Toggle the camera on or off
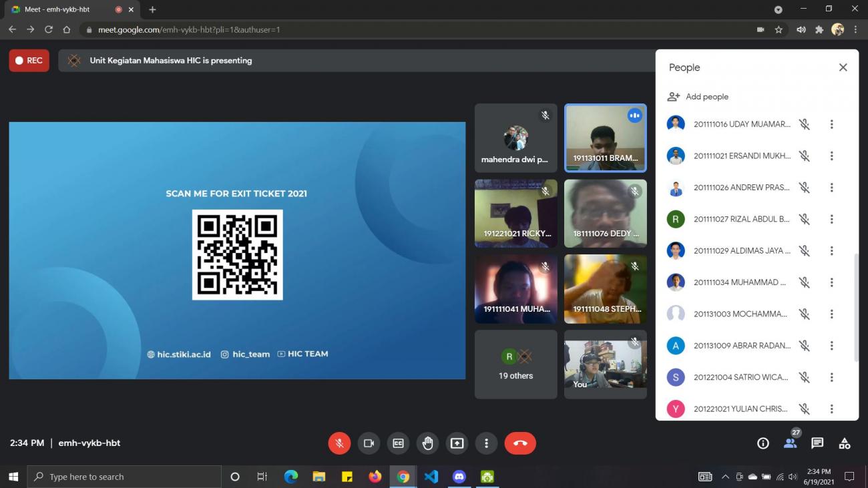This screenshot has height=488, width=868. coord(369,443)
